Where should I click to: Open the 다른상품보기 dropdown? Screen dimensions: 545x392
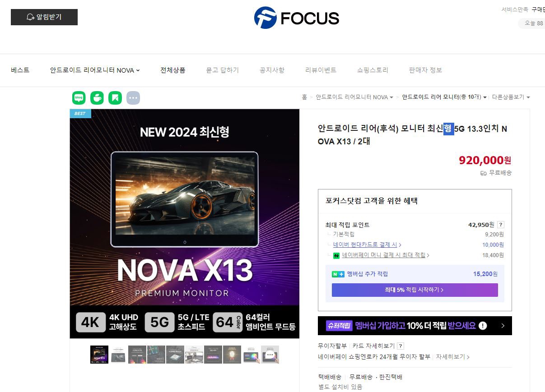[x=511, y=97]
